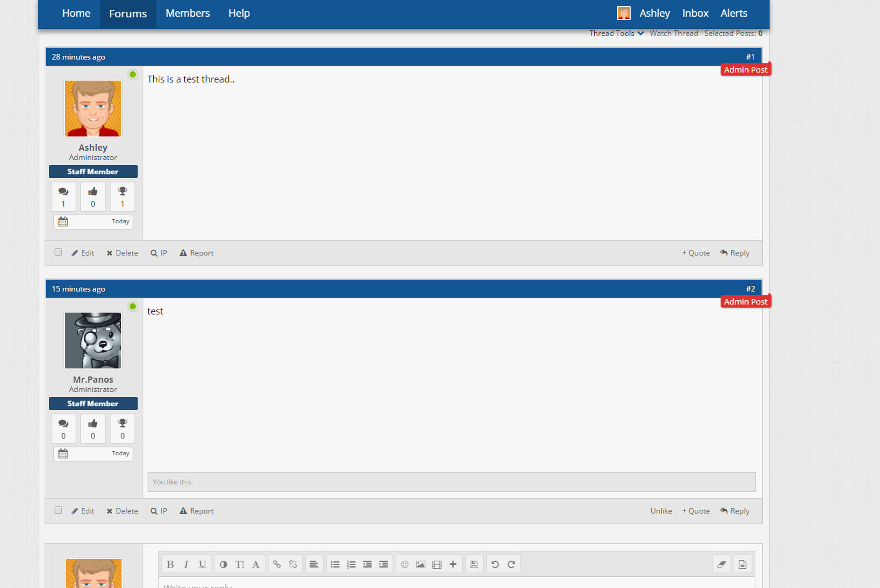Check IP for Mr.Panos's post #2
The height and width of the screenshot is (588, 880).
point(159,511)
